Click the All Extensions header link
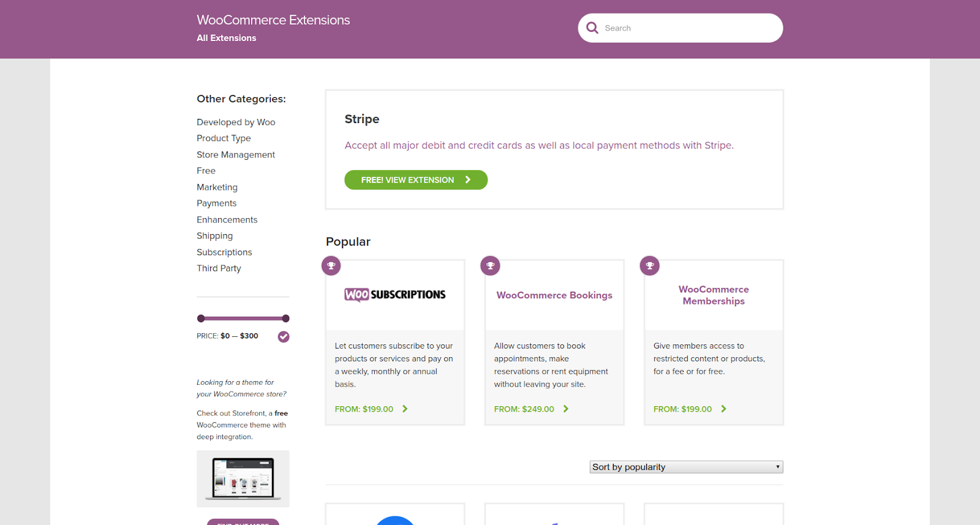 click(x=226, y=38)
